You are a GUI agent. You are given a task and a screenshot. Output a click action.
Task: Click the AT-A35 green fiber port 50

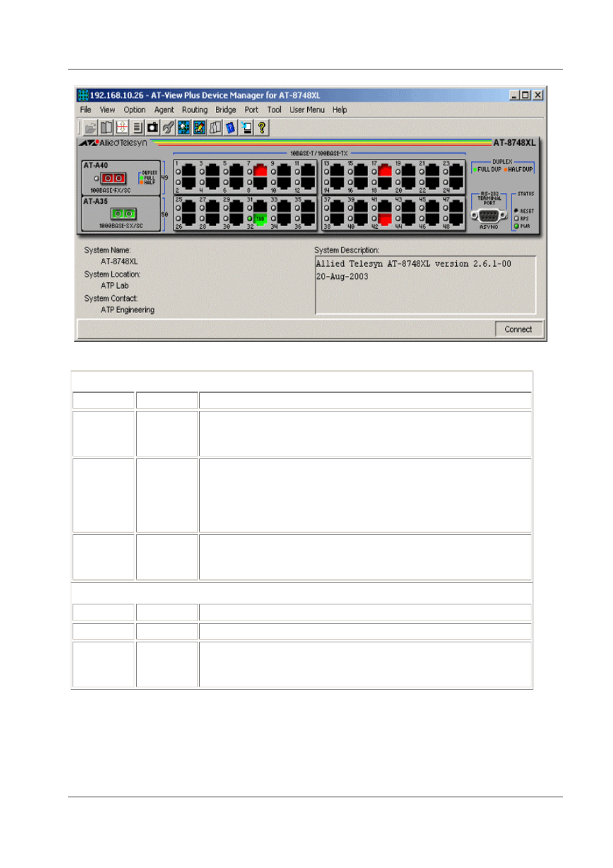pyautogui.click(x=123, y=213)
